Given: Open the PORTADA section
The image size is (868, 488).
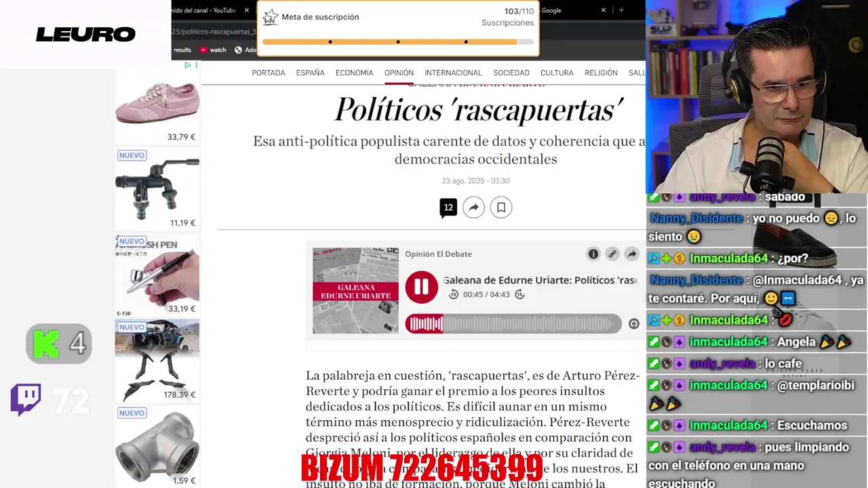Looking at the screenshot, I should 269,73.
